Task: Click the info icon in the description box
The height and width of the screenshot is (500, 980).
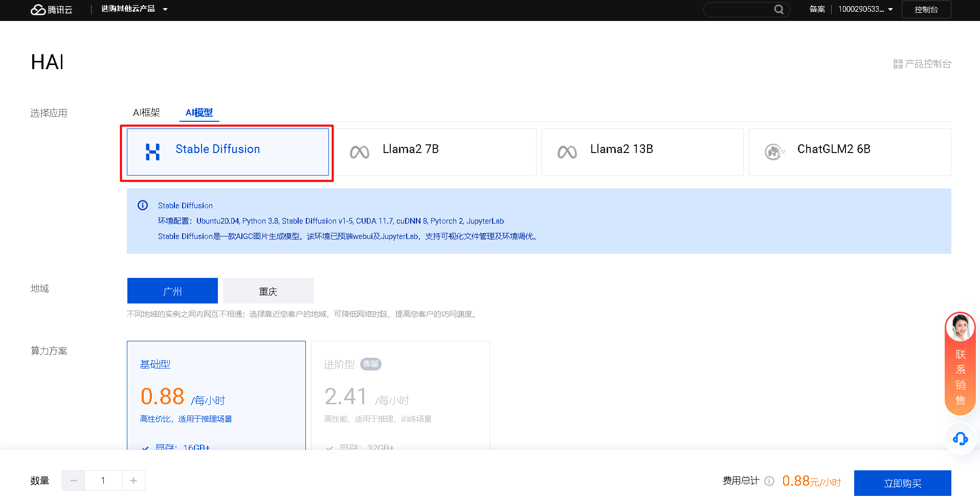Action: click(x=143, y=205)
